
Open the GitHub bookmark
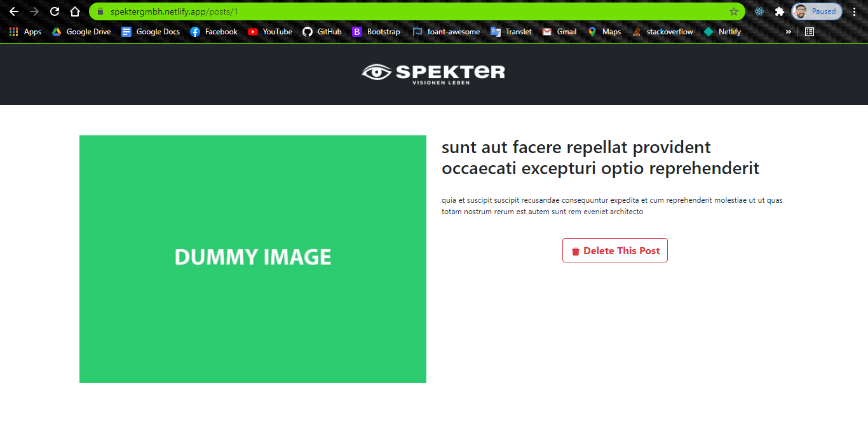coord(322,32)
